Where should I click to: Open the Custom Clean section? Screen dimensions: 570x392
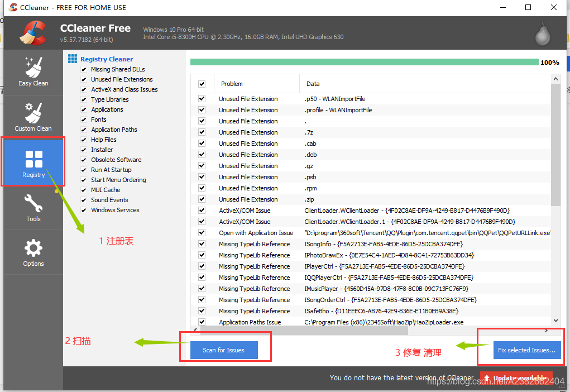click(x=33, y=117)
